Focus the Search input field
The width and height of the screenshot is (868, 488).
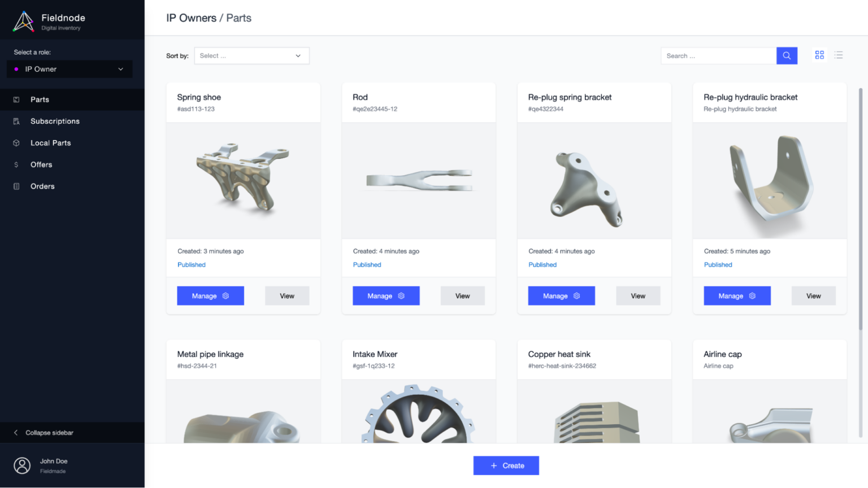(x=718, y=56)
